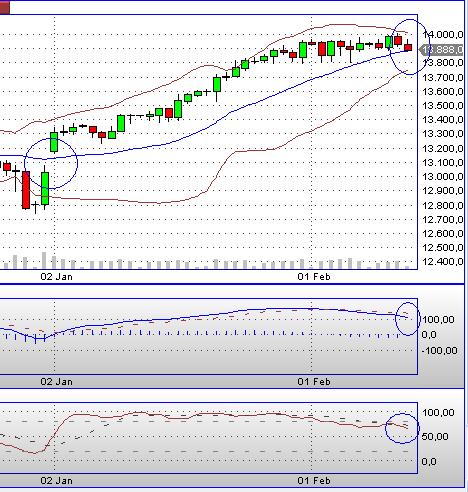468x492 pixels.
Task: Select the 14.000,0 price axis label
Action: click(443, 34)
